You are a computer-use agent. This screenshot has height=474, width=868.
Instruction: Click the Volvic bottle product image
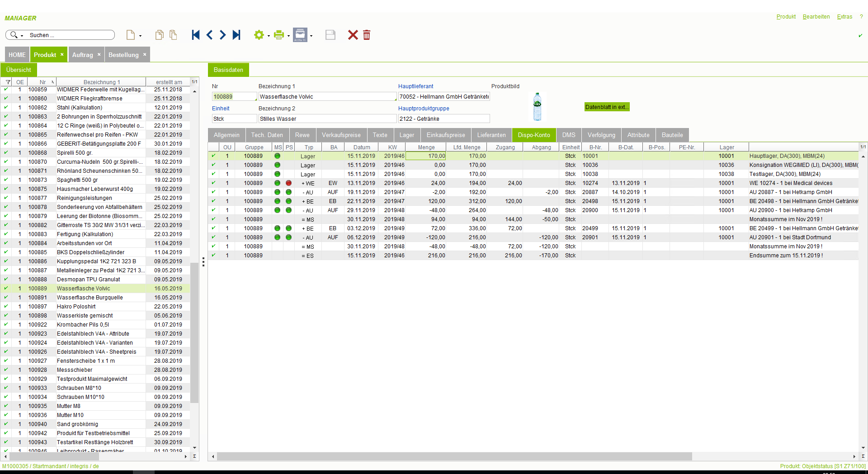pyautogui.click(x=537, y=107)
